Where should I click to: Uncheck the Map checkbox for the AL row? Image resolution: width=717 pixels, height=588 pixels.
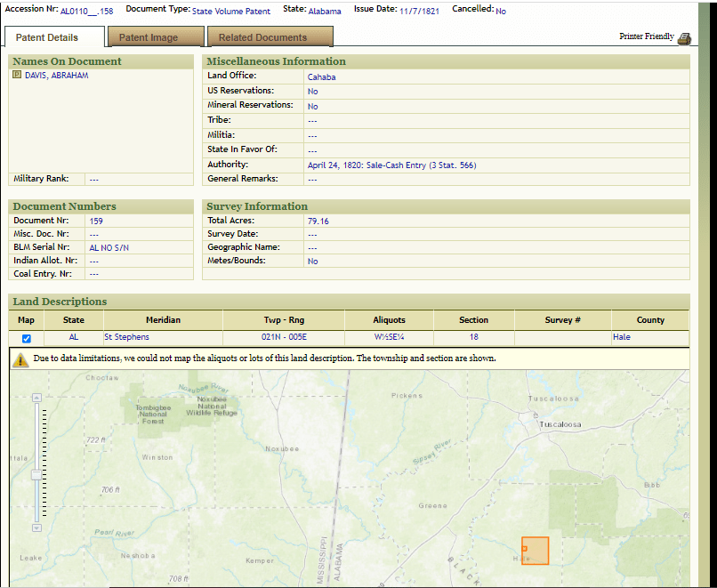[27, 338]
